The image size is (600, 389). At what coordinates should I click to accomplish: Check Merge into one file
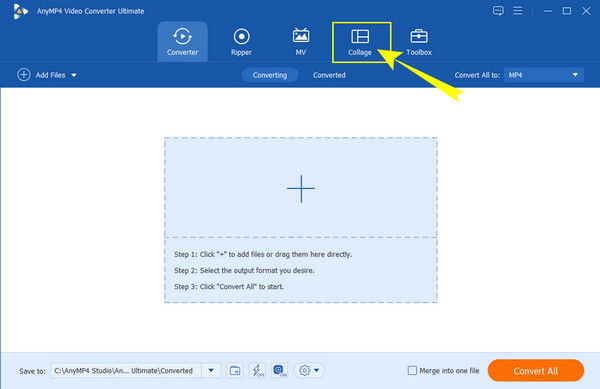pyautogui.click(x=412, y=370)
